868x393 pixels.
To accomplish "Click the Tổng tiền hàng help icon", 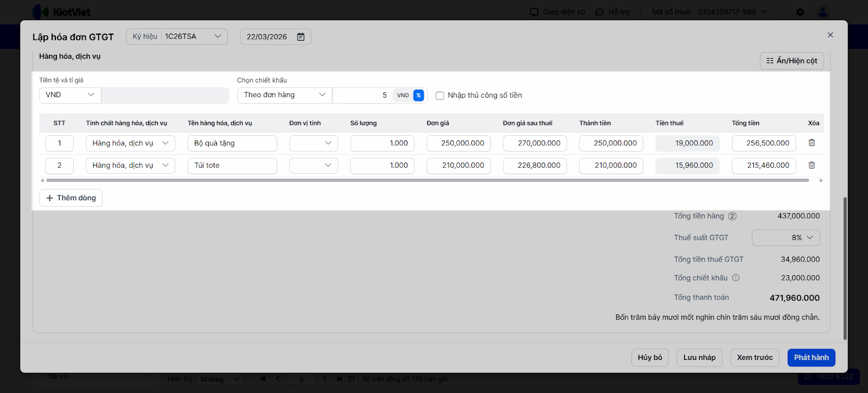I will pos(732,216).
